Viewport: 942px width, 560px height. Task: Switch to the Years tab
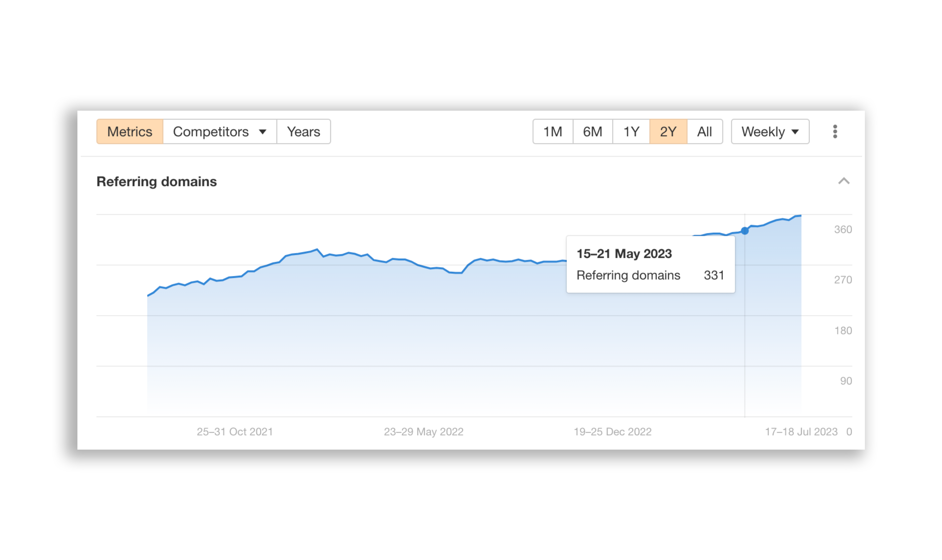tap(303, 131)
